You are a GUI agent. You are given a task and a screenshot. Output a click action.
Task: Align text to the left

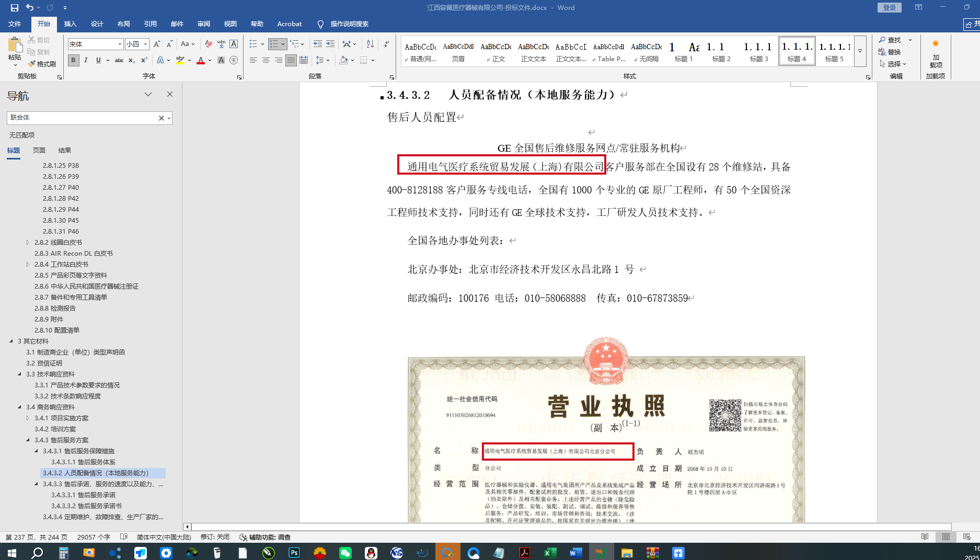253,61
